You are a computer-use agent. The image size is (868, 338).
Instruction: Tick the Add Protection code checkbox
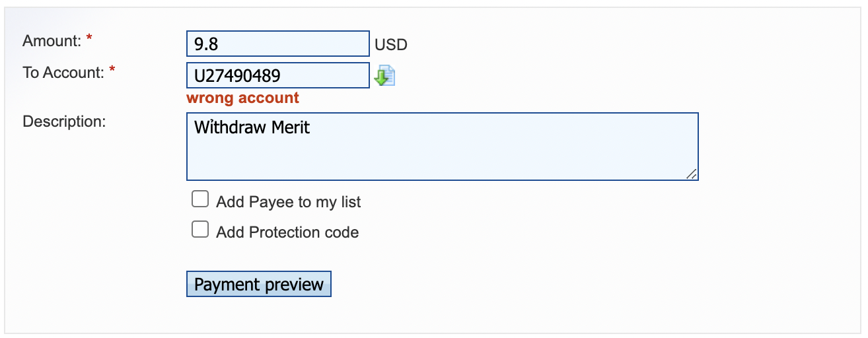(199, 230)
